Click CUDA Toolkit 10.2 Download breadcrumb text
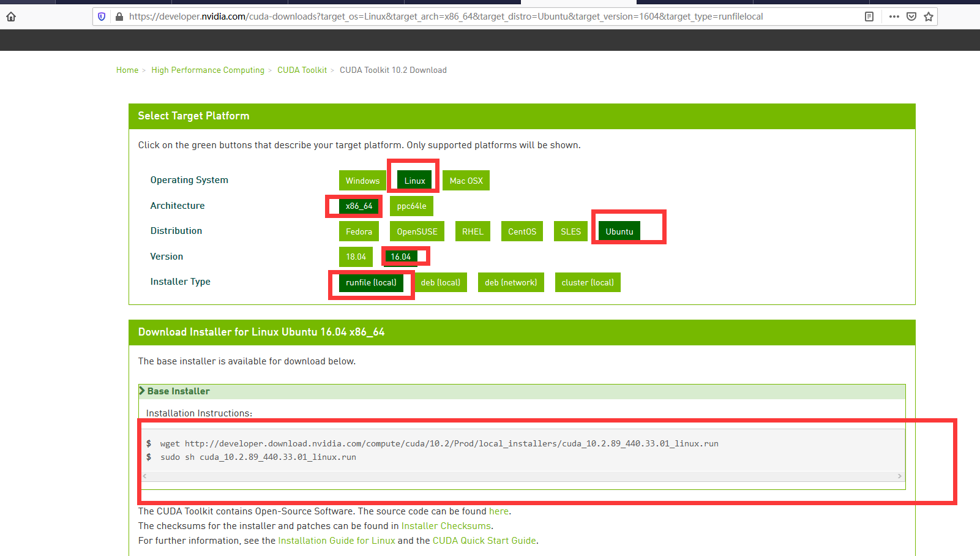 pos(393,70)
